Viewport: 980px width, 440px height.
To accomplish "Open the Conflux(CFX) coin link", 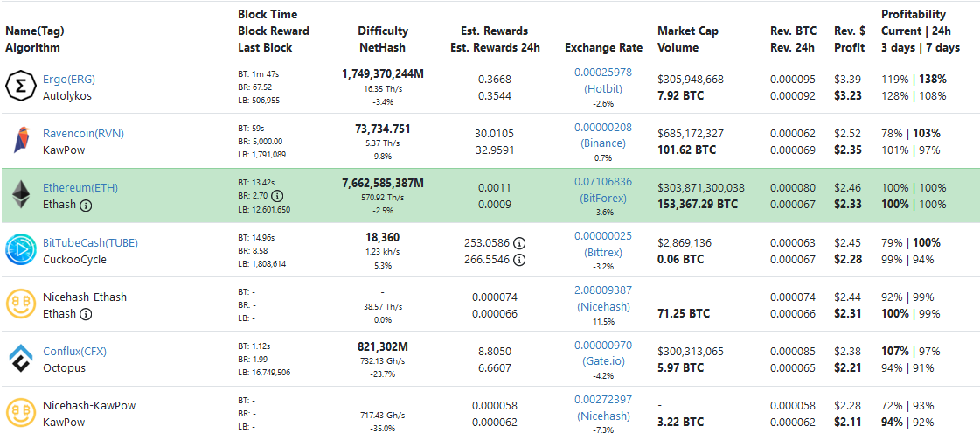I will [74, 352].
